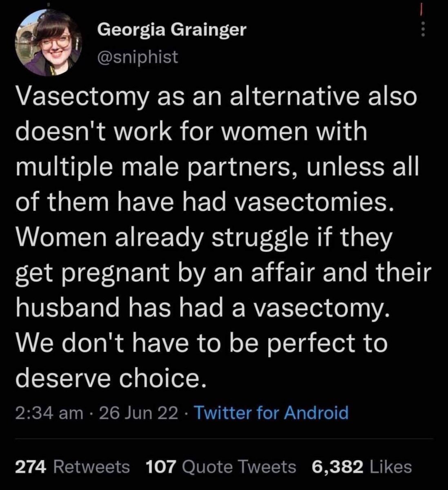Open the Quote Tweets label

[x=239, y=466]
